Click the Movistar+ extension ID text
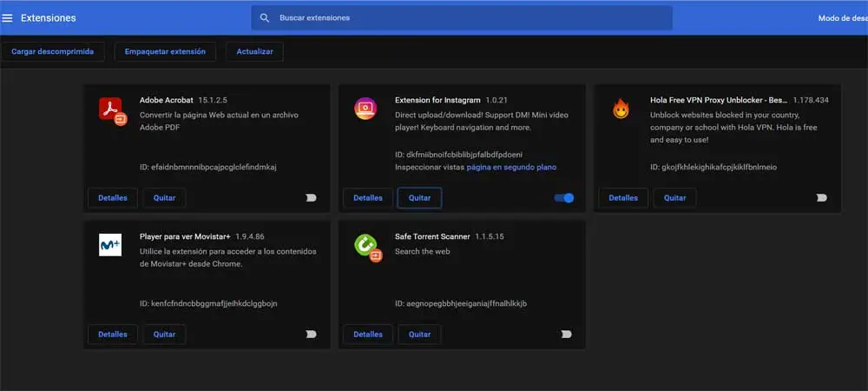Viewport: 868px width, 391px height. pos(208,303)
